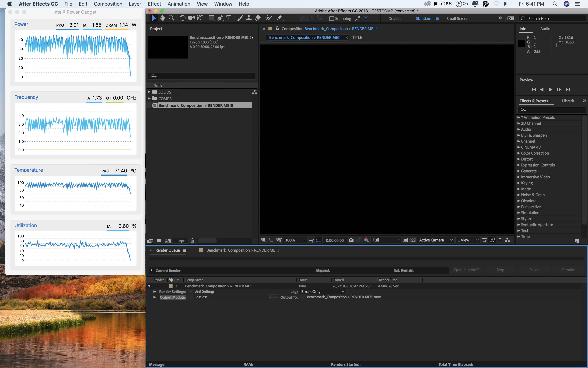The image size is (588, 368).
Task: Select the Pan Behind anchor point tool
Action: [x=200, y=18]
